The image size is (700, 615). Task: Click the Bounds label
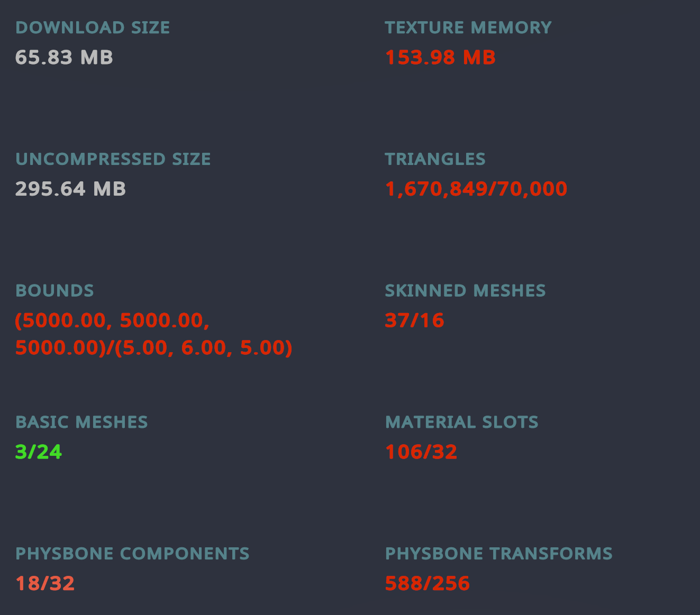[54, 291]
